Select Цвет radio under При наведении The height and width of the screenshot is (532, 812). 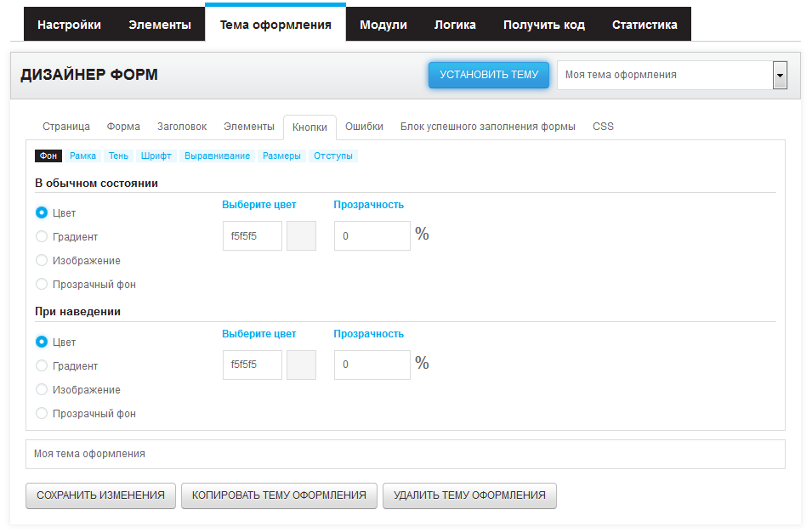[42, 342]
